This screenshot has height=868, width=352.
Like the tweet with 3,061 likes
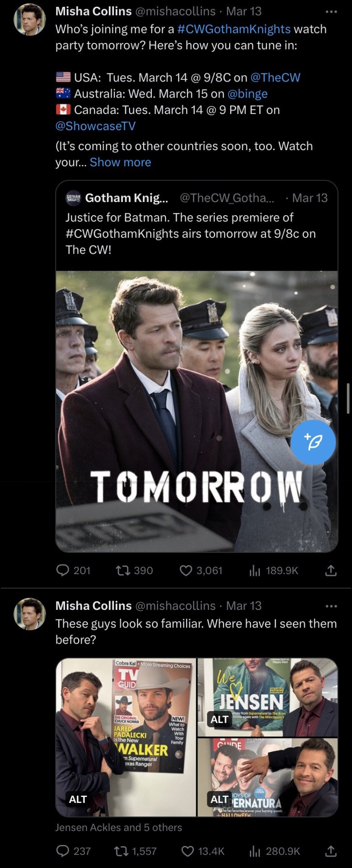(x=186, y=571)
